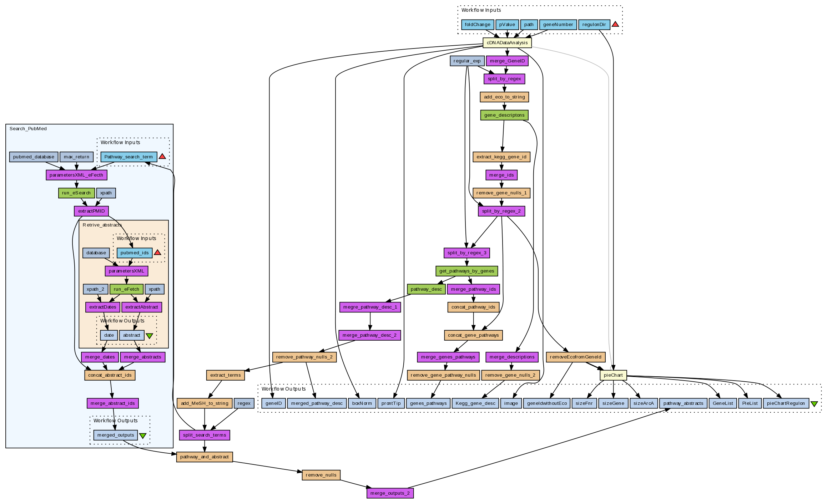Select the removeEcofromGeneId node

pos(575,357)
